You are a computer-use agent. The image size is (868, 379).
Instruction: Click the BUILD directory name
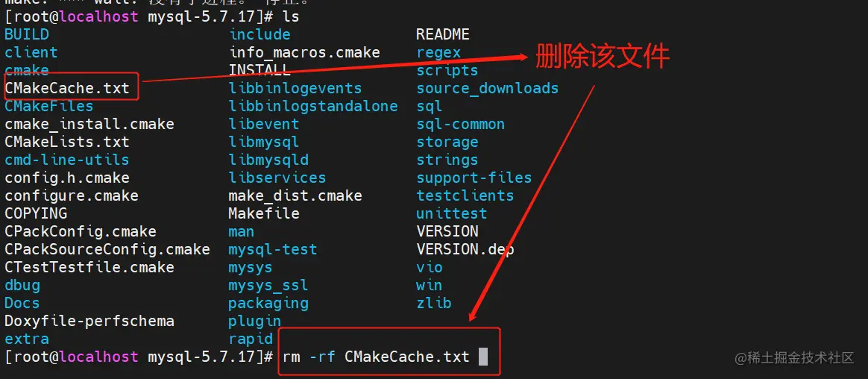click(27, 34)
